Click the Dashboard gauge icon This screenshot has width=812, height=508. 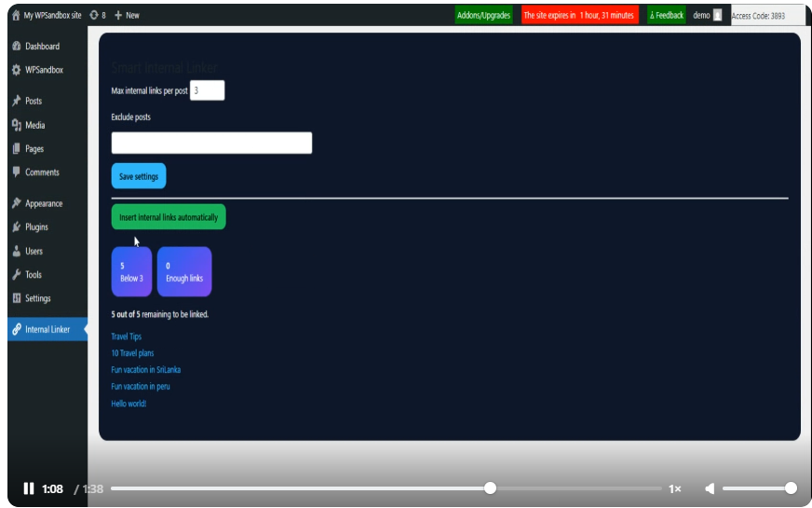coord(17,46)
